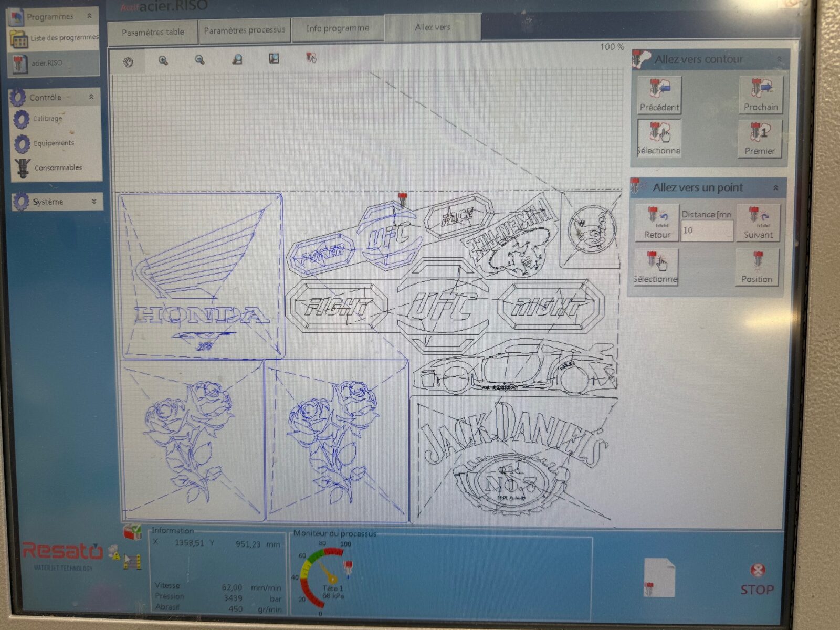Screen dimensions: 840x630
Task: Click the Distance input field
Action: 707,230
